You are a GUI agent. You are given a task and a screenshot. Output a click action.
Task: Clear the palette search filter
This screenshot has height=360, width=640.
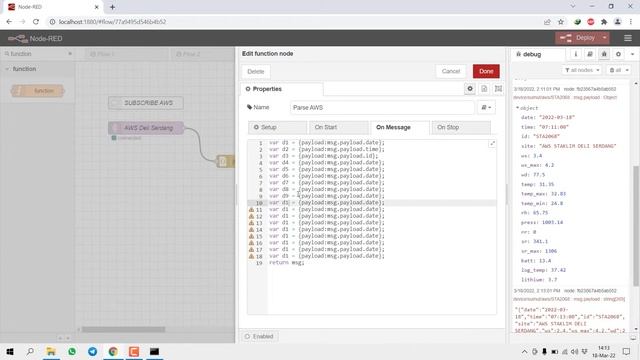[x=70, y=53]
